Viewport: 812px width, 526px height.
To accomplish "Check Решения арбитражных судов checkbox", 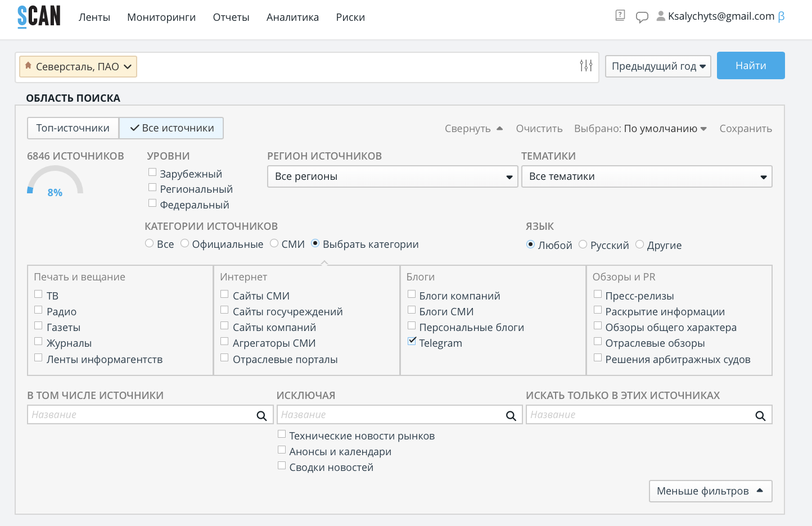I will (598, 357).
